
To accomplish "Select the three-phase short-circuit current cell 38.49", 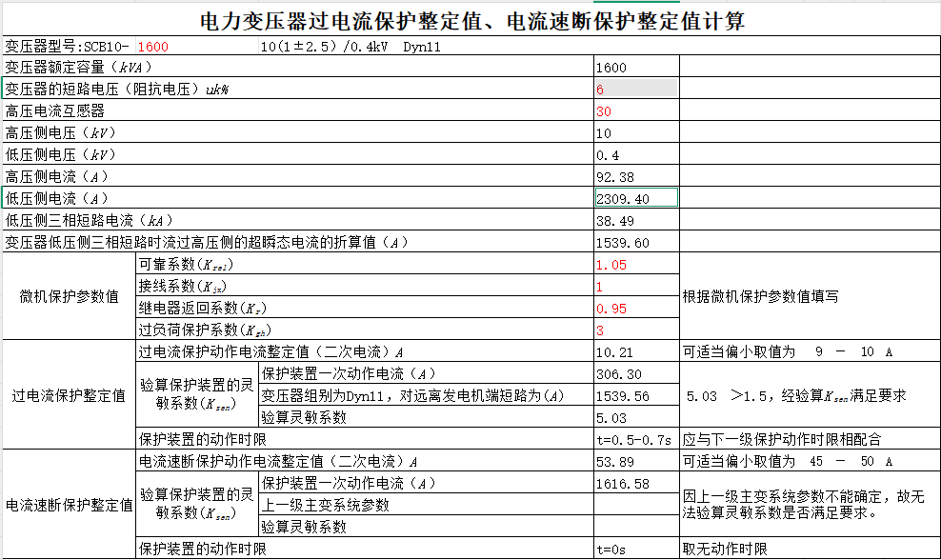I will pos(635,220).
